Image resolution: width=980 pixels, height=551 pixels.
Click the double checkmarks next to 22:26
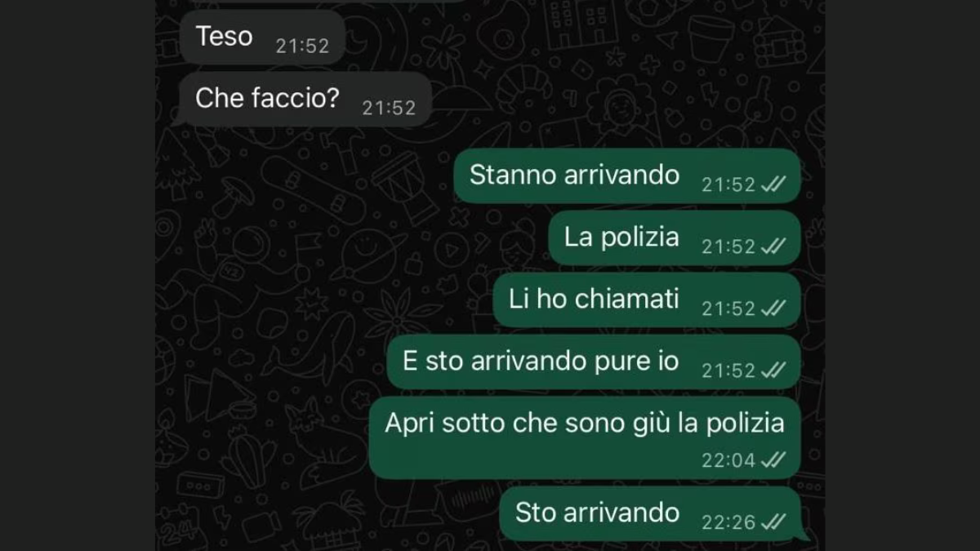tap(773, 522)
